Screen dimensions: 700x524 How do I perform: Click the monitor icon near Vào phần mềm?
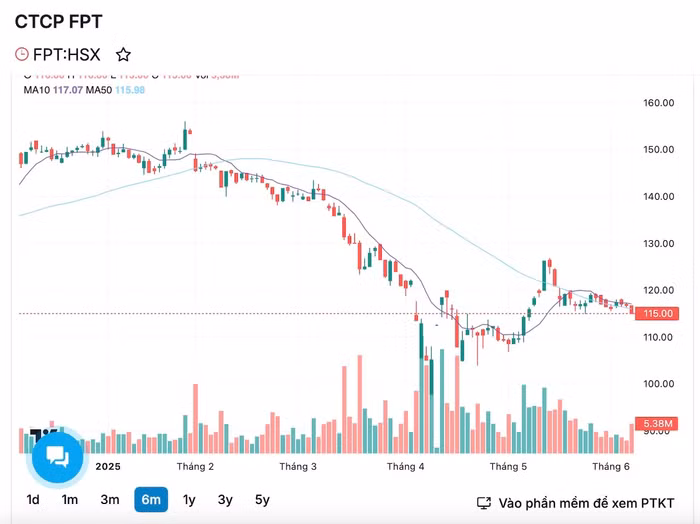pos(483,503)
